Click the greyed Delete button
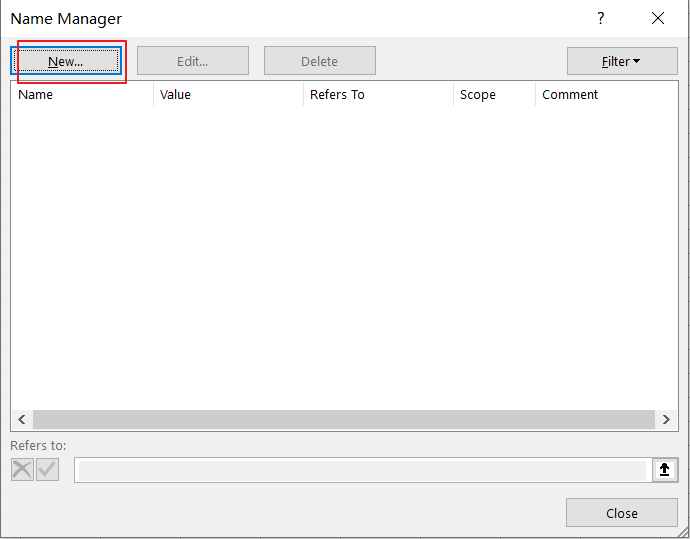 (319, 61)
